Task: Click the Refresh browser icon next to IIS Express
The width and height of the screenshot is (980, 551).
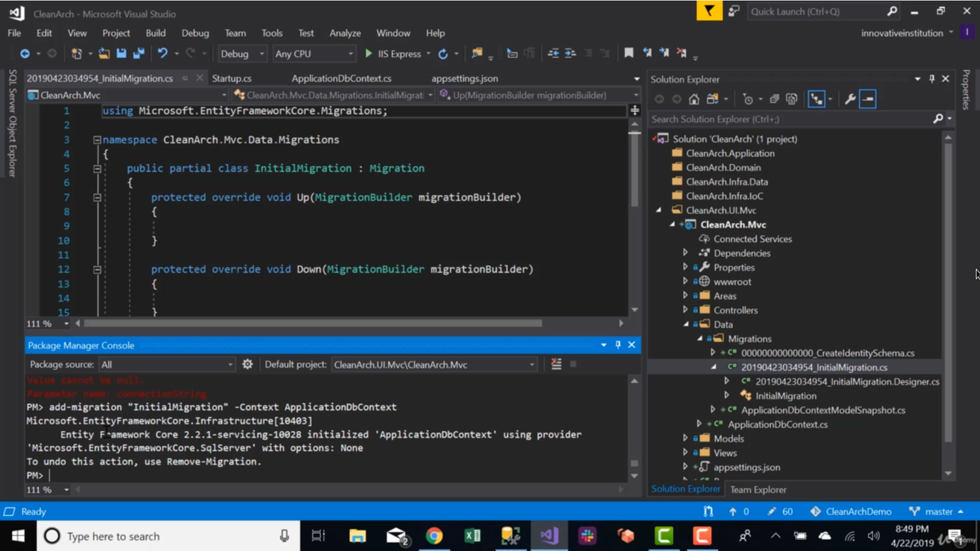Action: pyautogui.click(x=443, y=54)
